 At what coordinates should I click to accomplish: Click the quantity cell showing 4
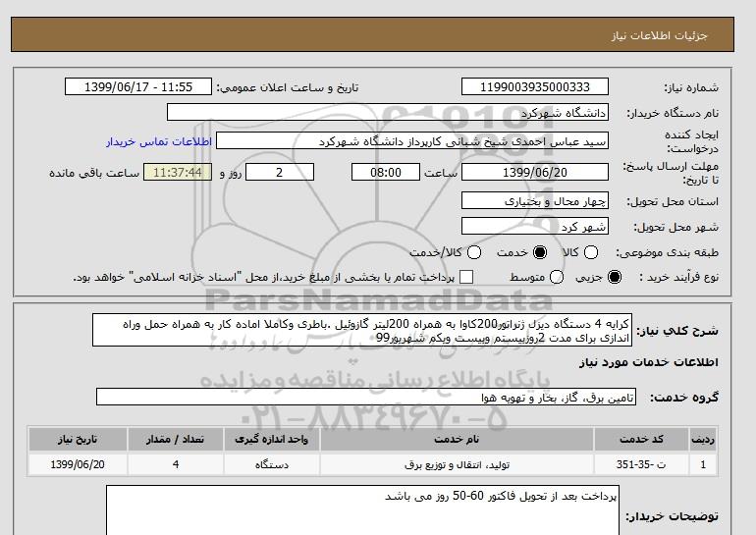pyautogui.click(x=176, y=464)
